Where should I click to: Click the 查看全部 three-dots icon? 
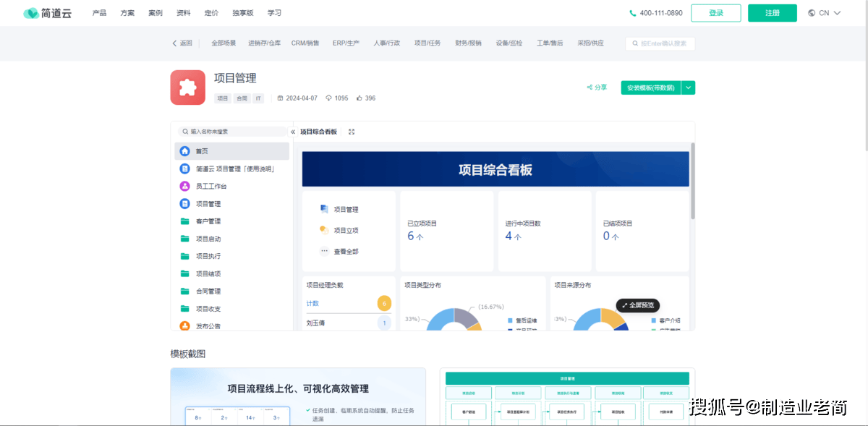[x=324, y=251]
